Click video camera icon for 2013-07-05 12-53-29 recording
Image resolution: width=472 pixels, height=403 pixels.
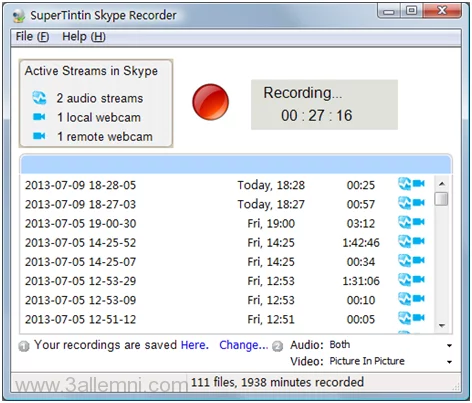click(x=419, y=279)
